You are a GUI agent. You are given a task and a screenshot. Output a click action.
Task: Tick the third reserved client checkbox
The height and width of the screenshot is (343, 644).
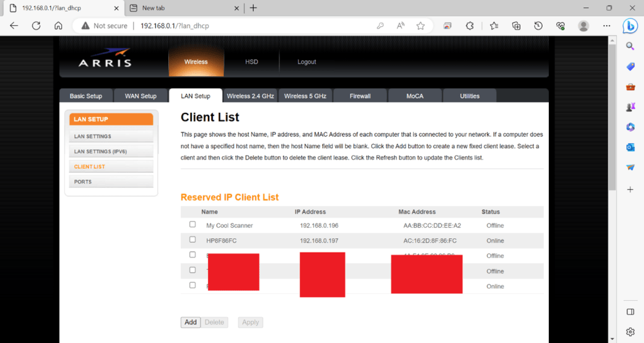pos(193,255)
